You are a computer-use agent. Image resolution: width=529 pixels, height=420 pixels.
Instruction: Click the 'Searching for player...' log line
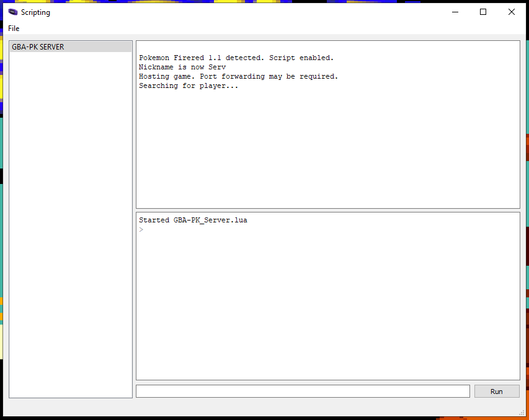click(x=190, y=85)
